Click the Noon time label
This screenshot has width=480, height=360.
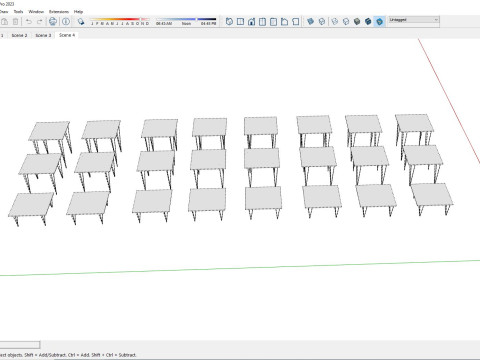click(186, 24)
